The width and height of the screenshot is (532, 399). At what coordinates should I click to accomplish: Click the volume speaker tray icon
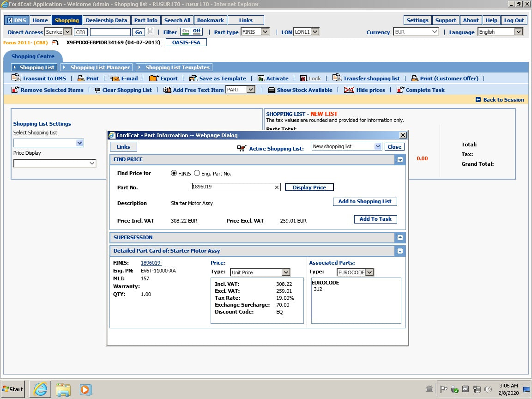(488, 389)
